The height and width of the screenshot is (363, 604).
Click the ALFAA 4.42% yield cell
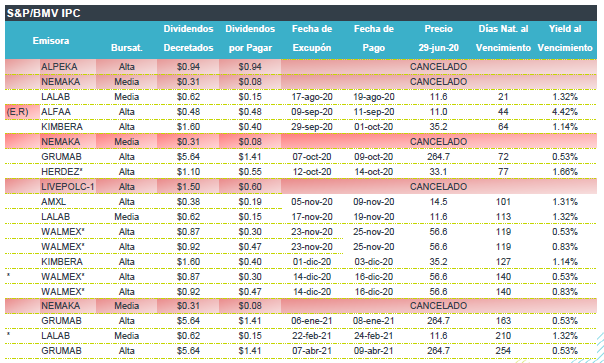pos(565,112)
